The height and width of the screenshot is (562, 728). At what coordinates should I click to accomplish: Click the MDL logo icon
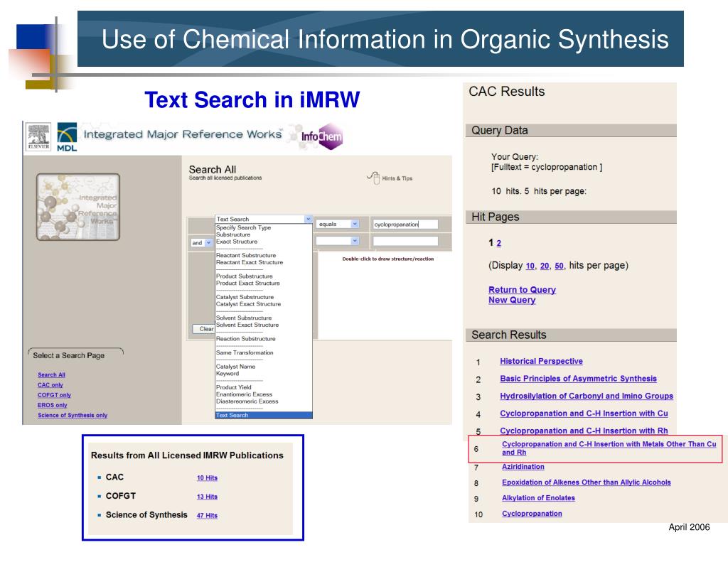[x=67, y=137]
